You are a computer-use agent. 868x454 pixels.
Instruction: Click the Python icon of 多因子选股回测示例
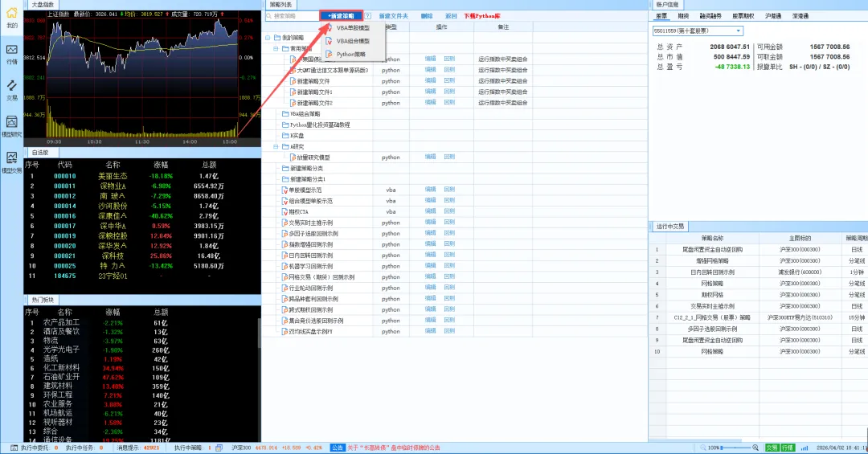285,234
